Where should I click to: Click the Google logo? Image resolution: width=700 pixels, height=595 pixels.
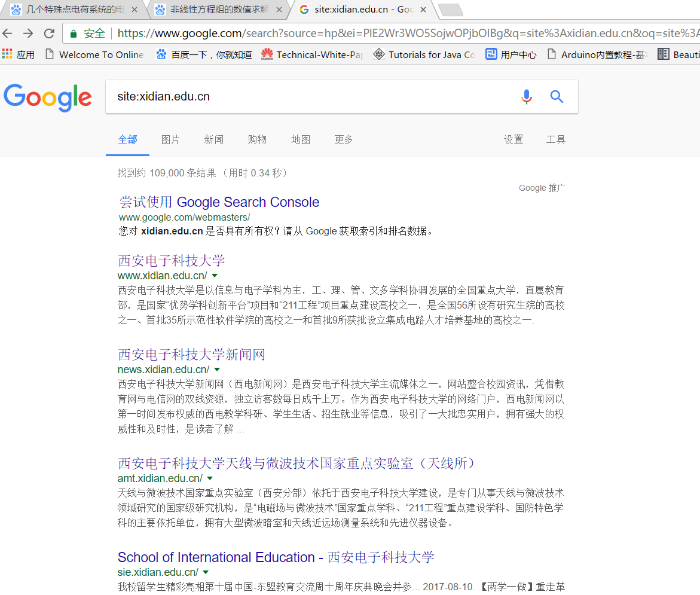(47, 97)
